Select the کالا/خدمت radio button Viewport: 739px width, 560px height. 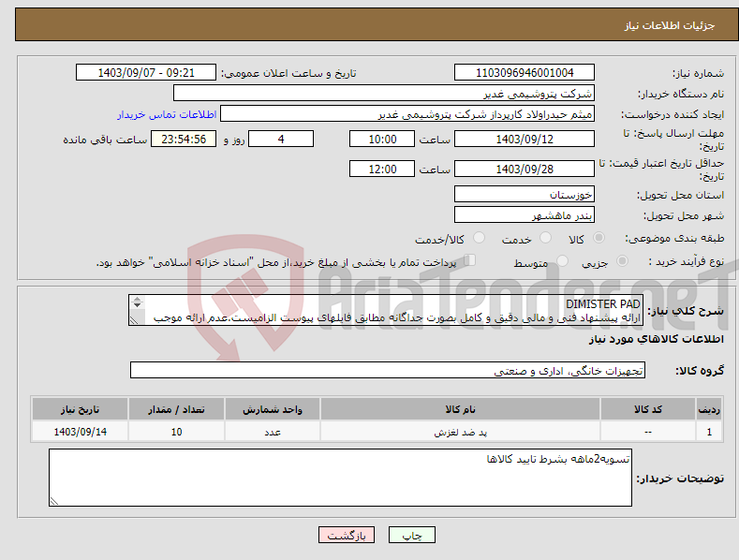pos(479,238)
